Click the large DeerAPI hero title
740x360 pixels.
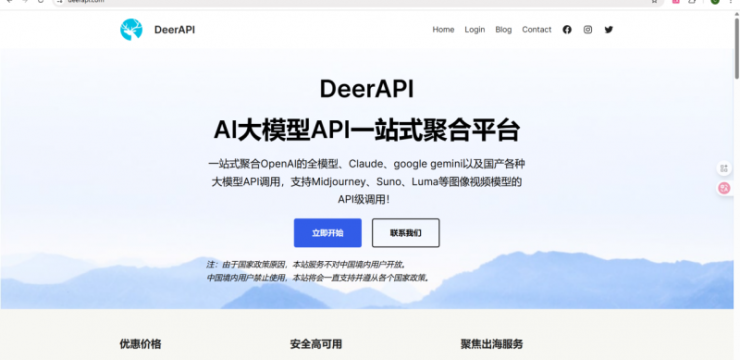coord(367,89)
